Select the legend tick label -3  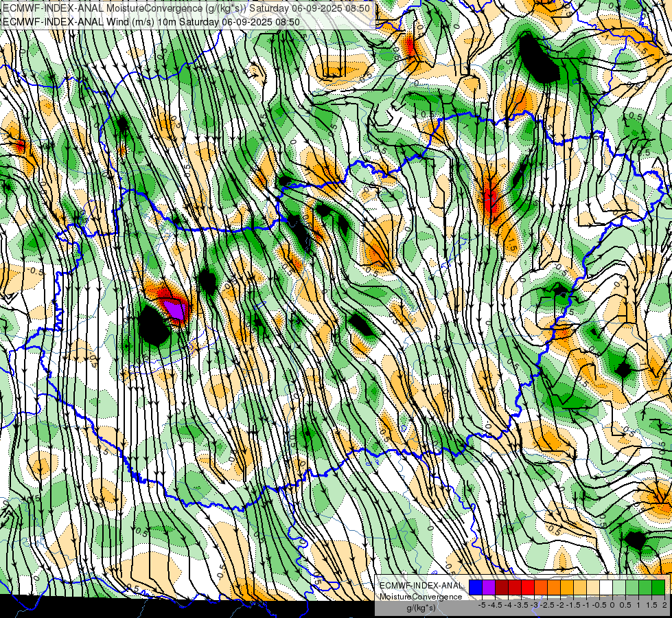[x=535, y=605]
